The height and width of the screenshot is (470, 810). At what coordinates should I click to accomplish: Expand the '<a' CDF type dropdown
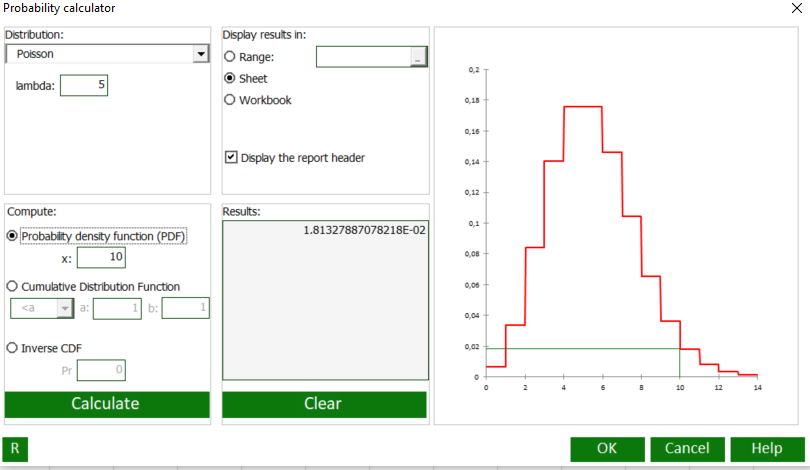[x=65, y=309]
